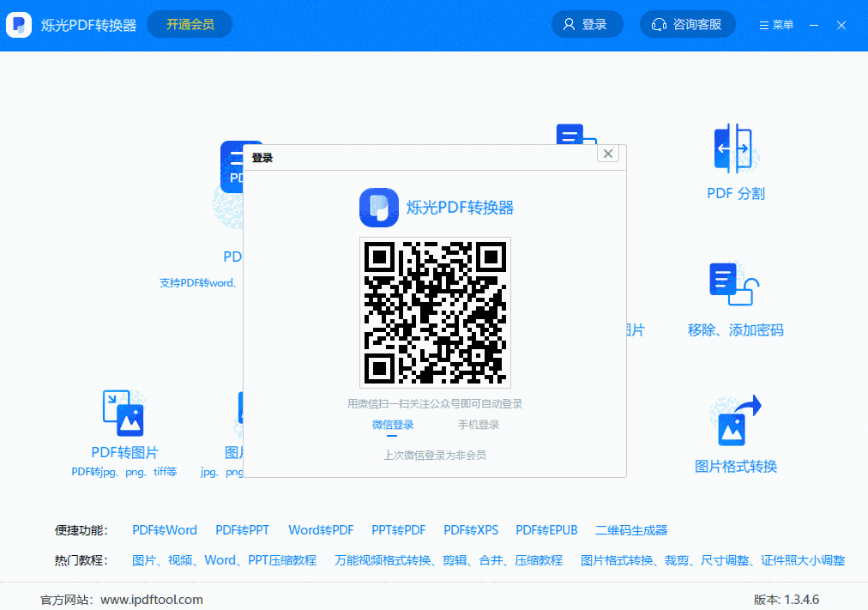Open the Word转PDF quick link

(x=321, y=530)
